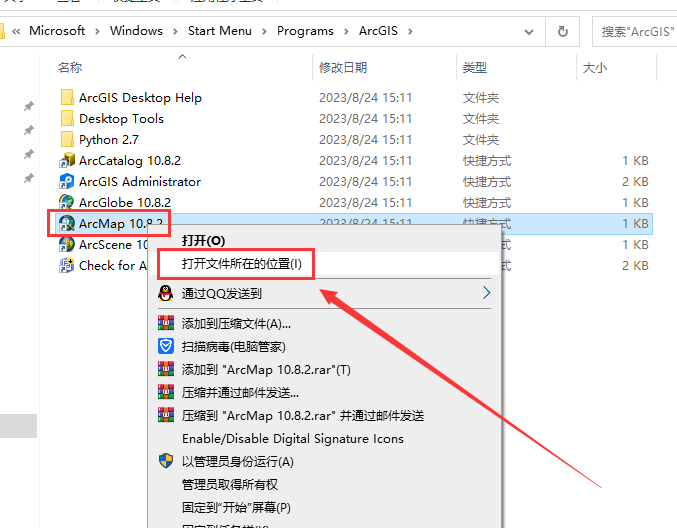Open the ArcGIS Desktop Help folder icon

point(67,98)
